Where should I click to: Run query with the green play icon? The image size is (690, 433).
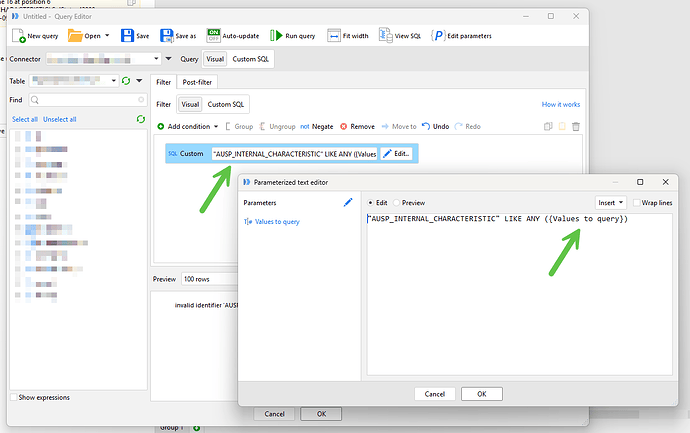[x=276, y=36]
